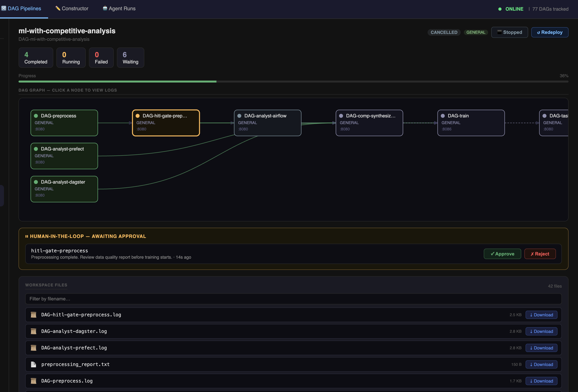Viewport: 578px width, 392px height.
Task: Download DAG-preprocess.log
Action: 541,381
